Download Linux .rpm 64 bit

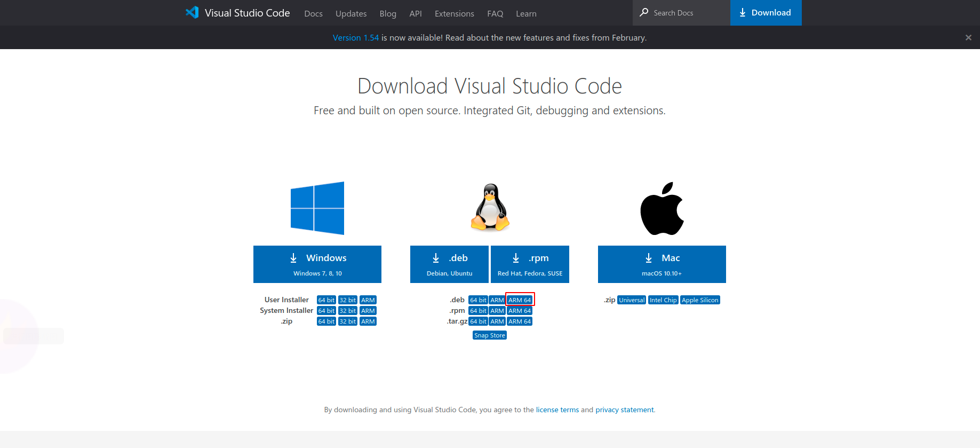click(x=478, y=311)
